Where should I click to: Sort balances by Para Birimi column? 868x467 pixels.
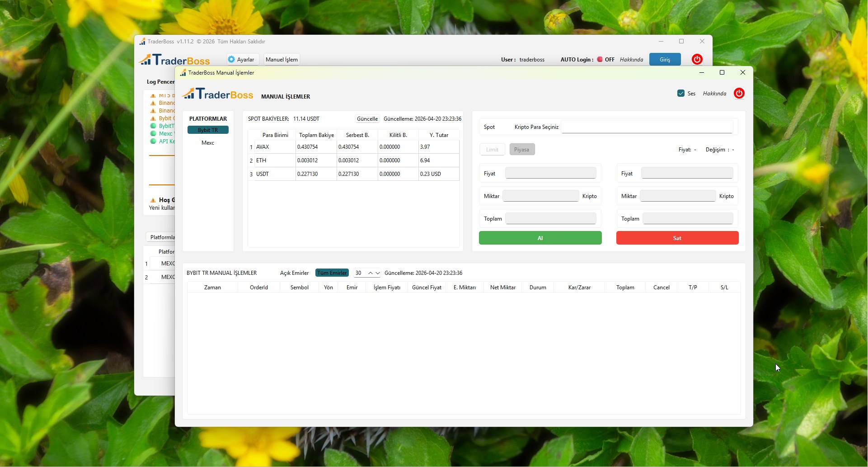(275, 135)
